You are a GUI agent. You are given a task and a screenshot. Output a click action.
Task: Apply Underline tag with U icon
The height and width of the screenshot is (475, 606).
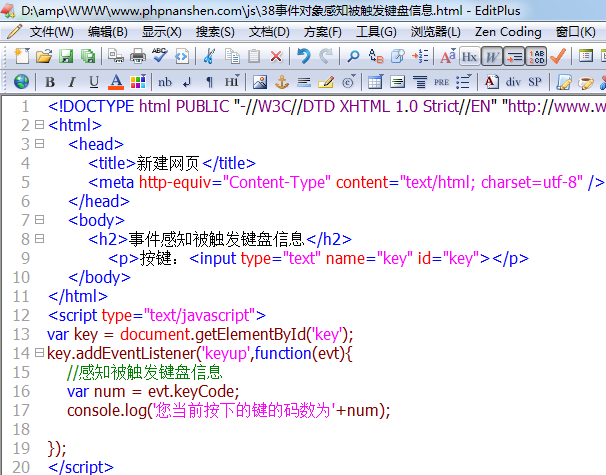[94, 82]
